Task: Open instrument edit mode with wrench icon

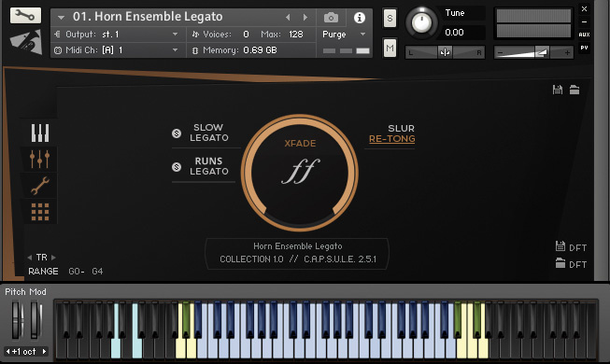Action: click(x=25, y=16)
